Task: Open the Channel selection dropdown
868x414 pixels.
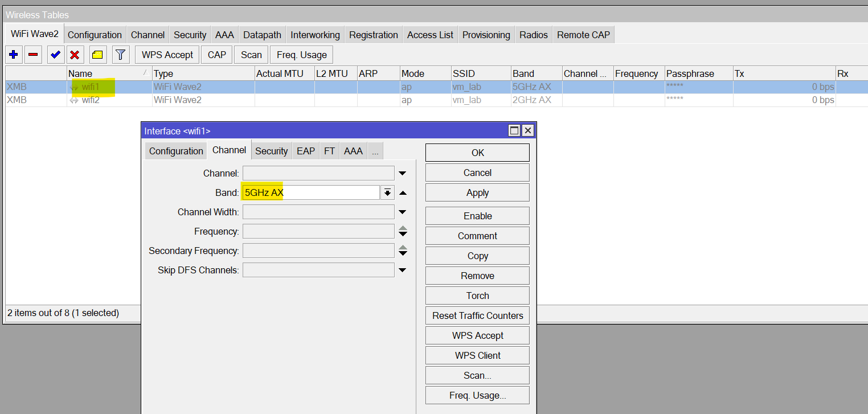Action: [403, 173]
